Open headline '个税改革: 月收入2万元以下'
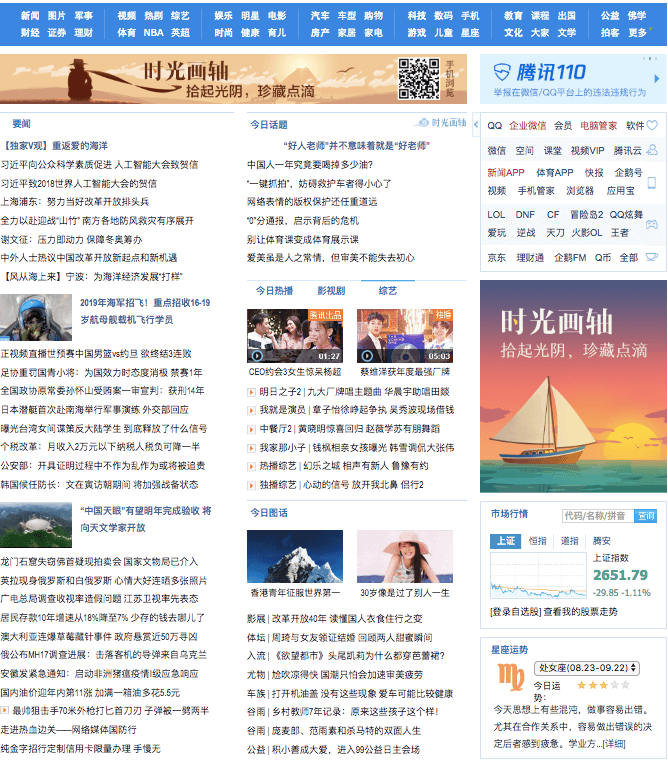This screenshot has height=764, width=668. pyautogui.click(x=100, y=447)
